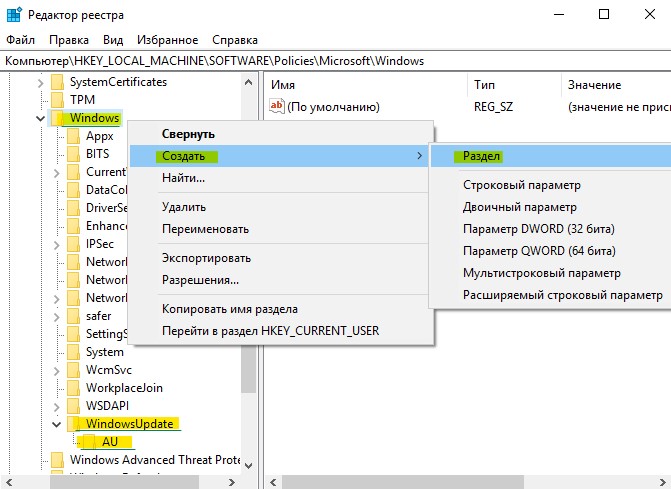Select Параметр QWORD (64 бита)

click(x=551, y=251)
